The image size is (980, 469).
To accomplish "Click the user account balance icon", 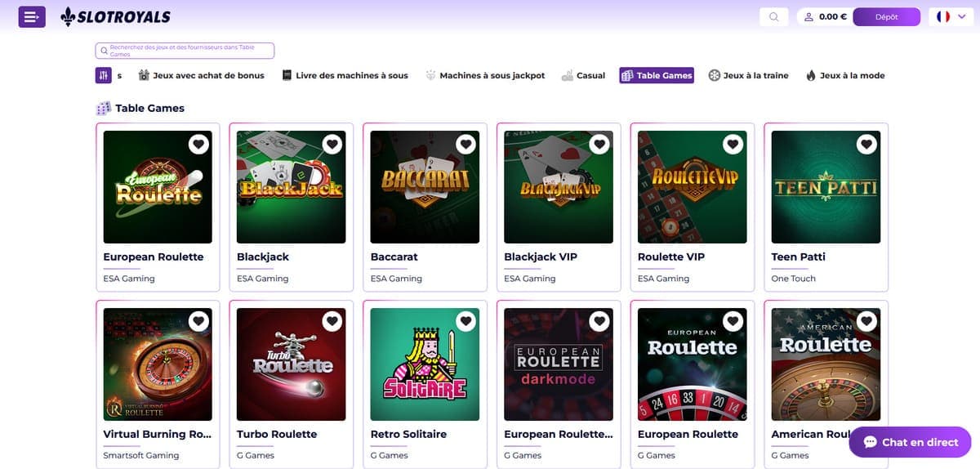I will click(x=809, y=16).
